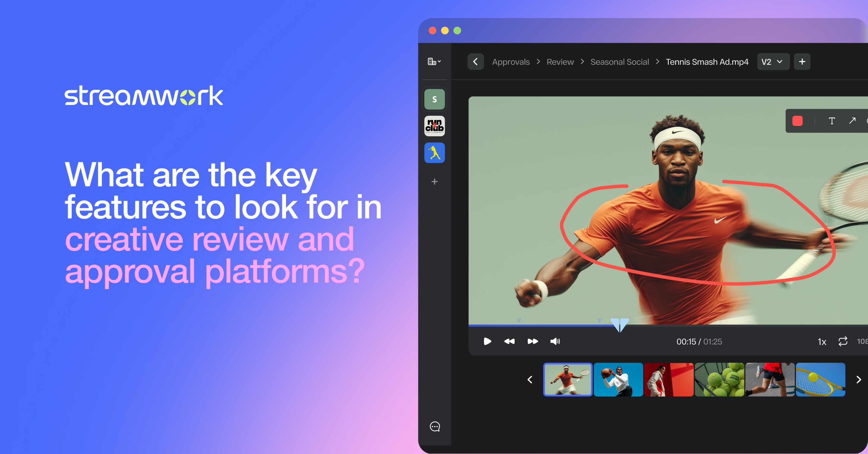The height and width of the screenshot is (454, 868).
Task: Select the Text annotation tool
Action: tap(832, 121)
